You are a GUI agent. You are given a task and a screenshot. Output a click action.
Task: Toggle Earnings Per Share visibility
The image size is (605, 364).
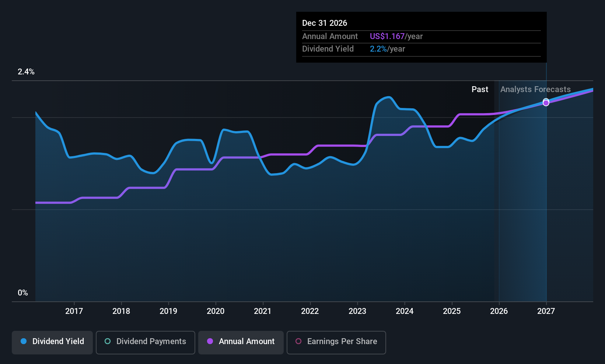click(x=336, y=342)
